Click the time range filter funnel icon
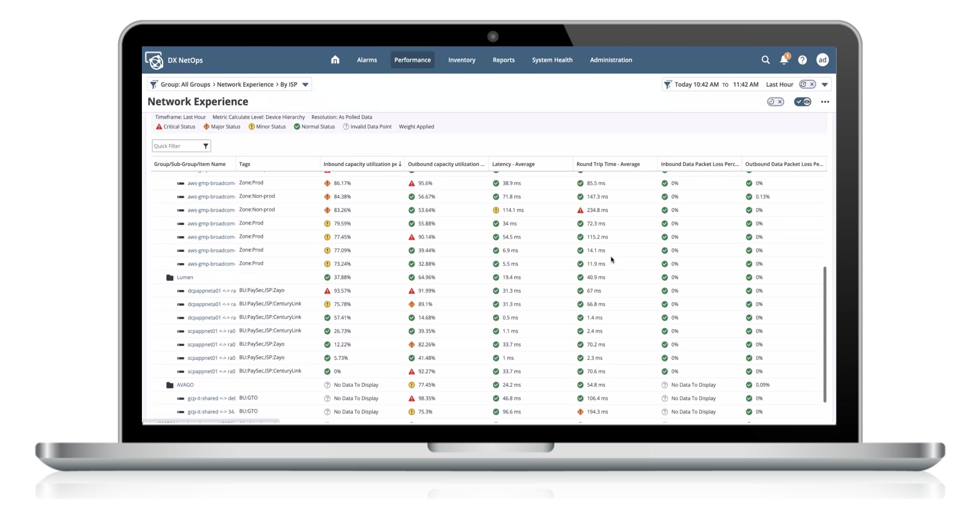The width and height of the screenshot is (980, 514). (668, 85)
